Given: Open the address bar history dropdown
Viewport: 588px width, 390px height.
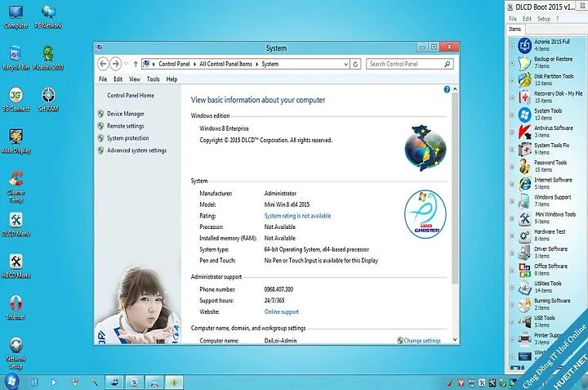Looking at the screenshot, I should click(345, 65).
